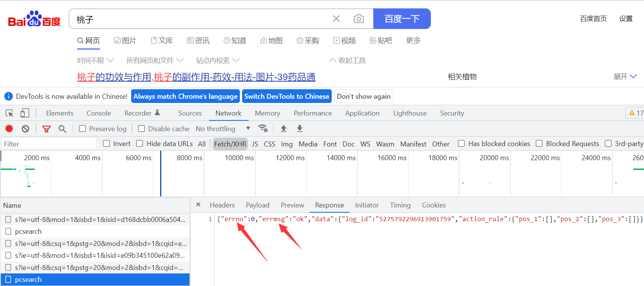Screen dimensions: 644x286
Task: Open the 百度首页 link
Action: [593, 19]
